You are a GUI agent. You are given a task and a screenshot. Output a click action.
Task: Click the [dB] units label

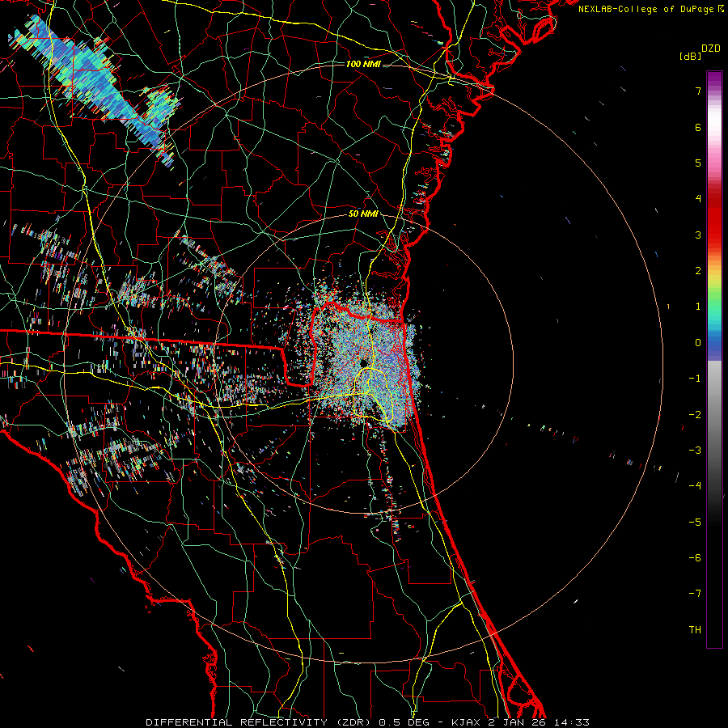pos(690,56)
